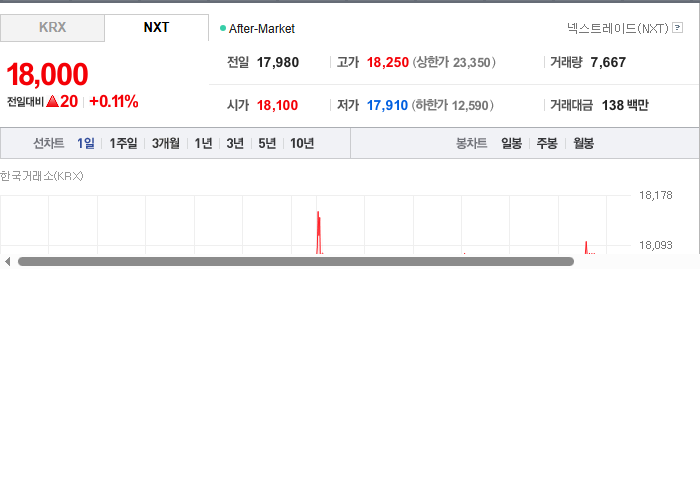Select the 3년 line chart period
Image resolution: width=700 pixels, height=490 pixels.
point(235,143)
